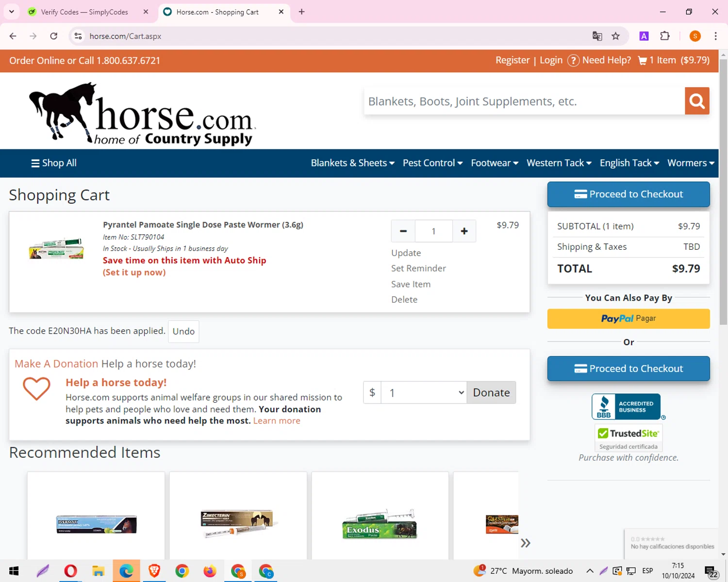Click the orange search magnifier button
This screenshot has height=582, width=728.
click(697, 101)
